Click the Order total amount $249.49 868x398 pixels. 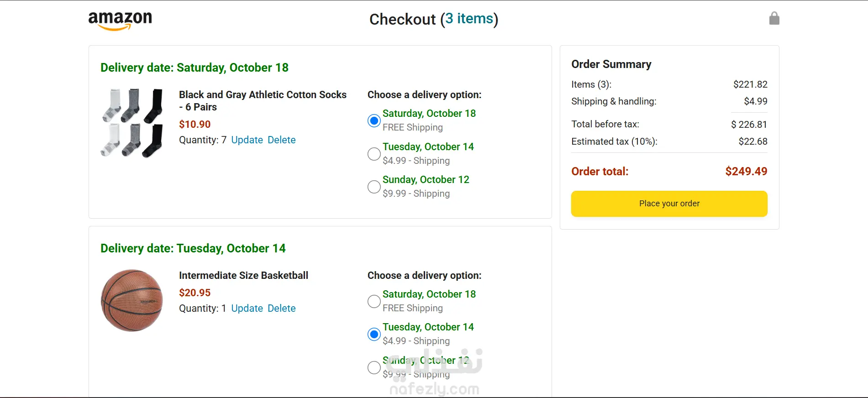pyautogui.click(x=746, y=172)
